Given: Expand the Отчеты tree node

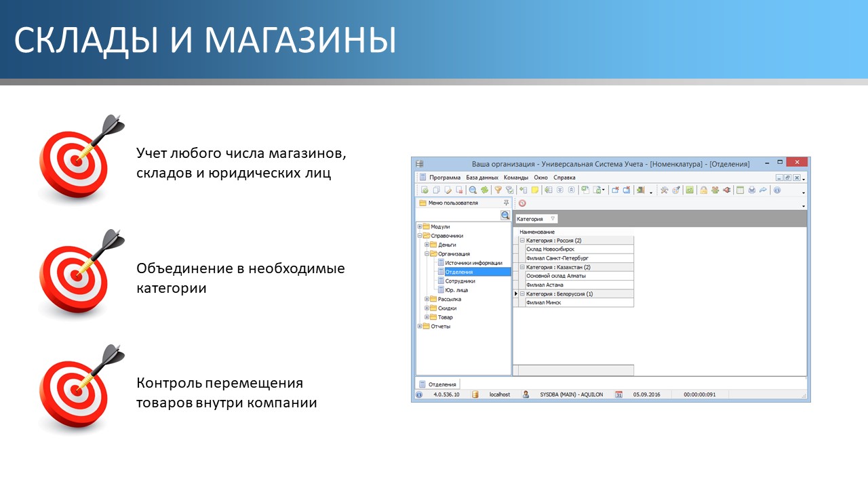Looking at the screenshot, I should click(419, 326).
